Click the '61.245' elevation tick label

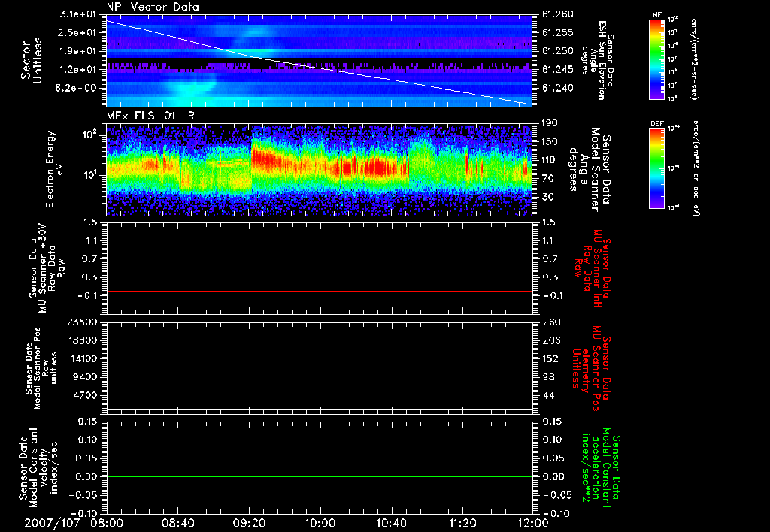(x=557, y=70)
